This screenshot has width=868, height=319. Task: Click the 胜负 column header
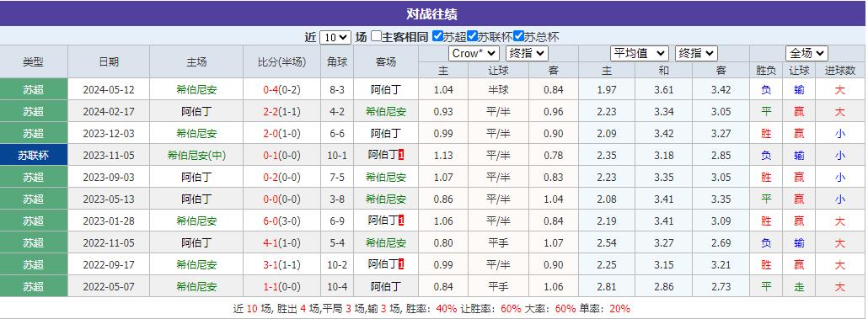[766, 70]
